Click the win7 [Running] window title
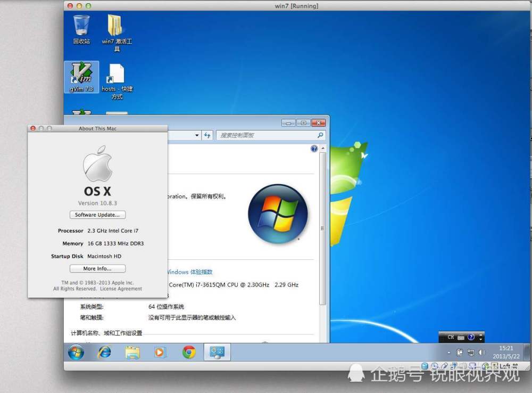Viewport: 532px width, 393px height. 296,6
